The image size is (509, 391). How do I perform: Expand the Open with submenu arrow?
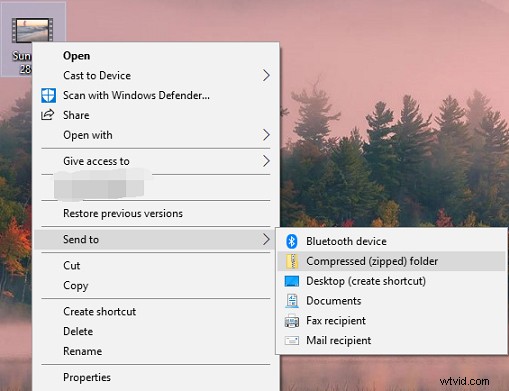click(266, 135)
